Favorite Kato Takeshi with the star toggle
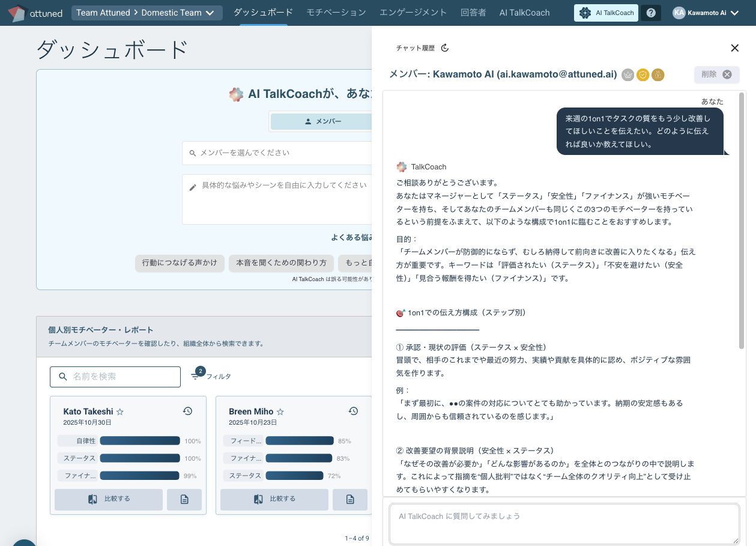756x546 pixels. pyautogui.click(x=120, y=411)
